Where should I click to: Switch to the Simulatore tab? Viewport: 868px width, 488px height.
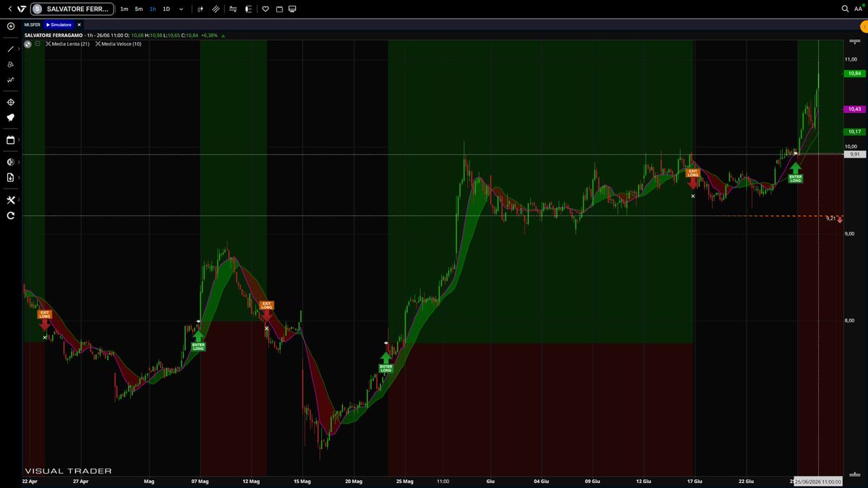coord(60,25)
